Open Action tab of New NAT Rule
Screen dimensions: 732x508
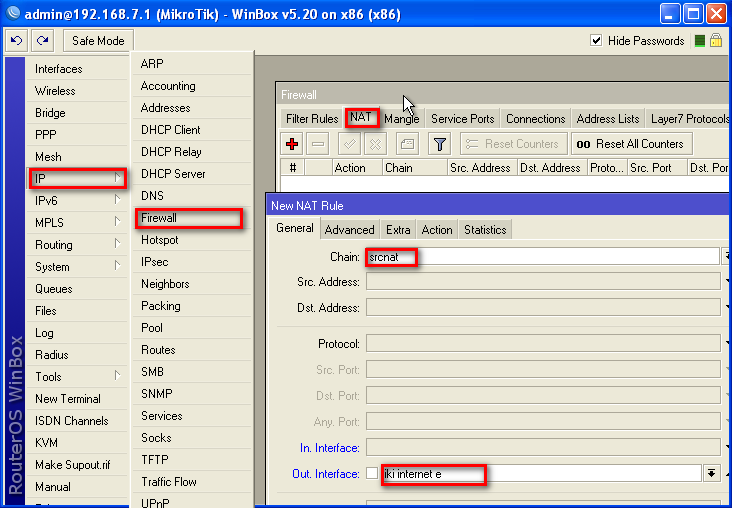[437, 230]
